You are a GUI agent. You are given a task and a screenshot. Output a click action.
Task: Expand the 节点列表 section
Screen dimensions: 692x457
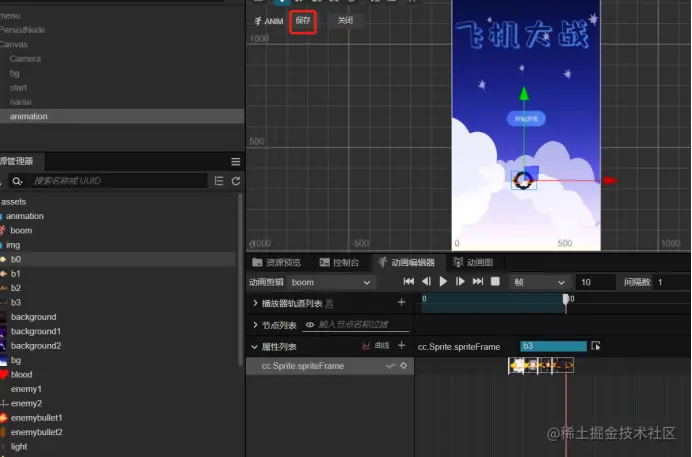coord(255,325)
